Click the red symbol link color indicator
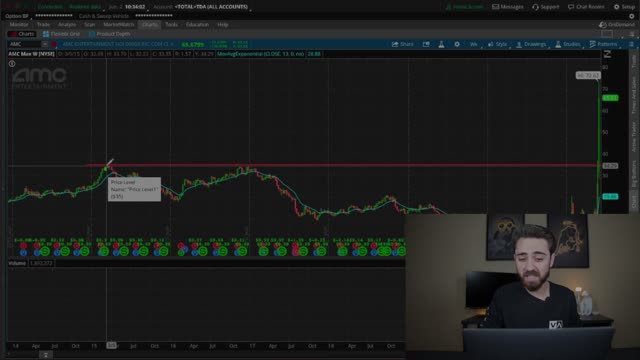The width and height of the screenshot is (640, 360). 54,44
